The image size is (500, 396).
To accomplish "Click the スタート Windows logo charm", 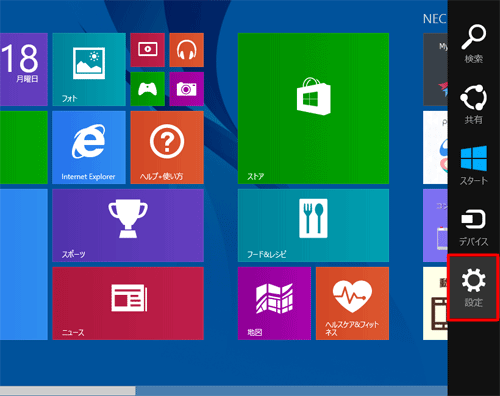I will coord(474,165).
